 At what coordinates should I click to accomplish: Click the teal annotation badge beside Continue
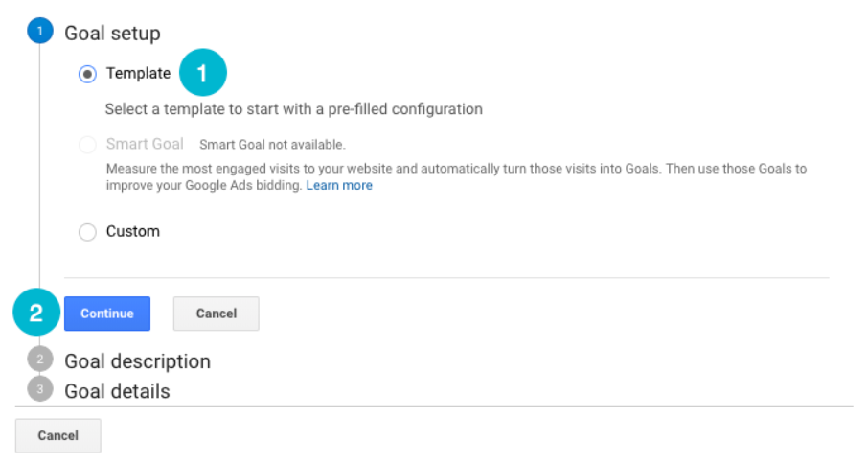point(36,313)
